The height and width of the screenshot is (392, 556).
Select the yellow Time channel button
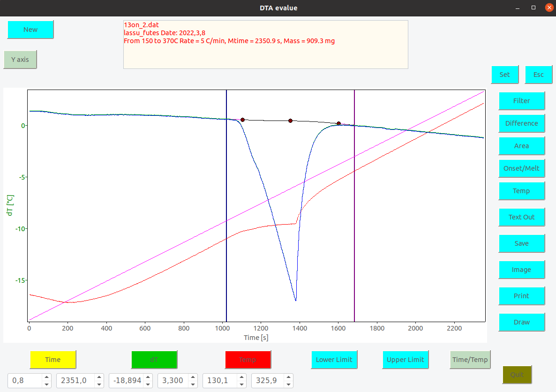point(53,360)
